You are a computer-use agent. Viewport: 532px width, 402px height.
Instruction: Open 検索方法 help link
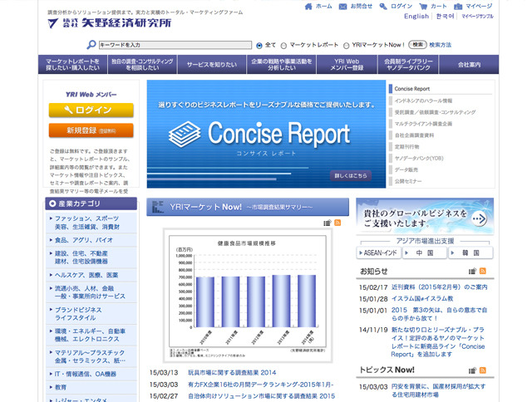[x=440, y=45]
